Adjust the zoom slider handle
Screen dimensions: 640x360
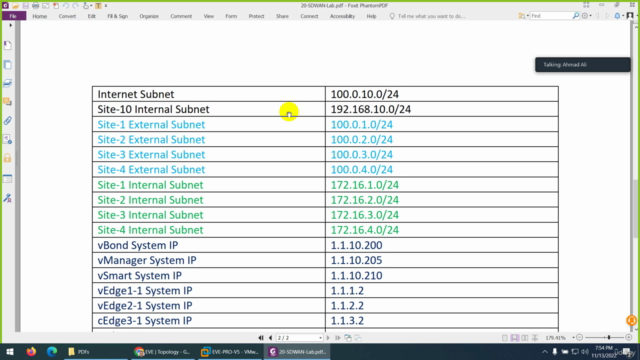pyautogui.click(x=609, y=338)
